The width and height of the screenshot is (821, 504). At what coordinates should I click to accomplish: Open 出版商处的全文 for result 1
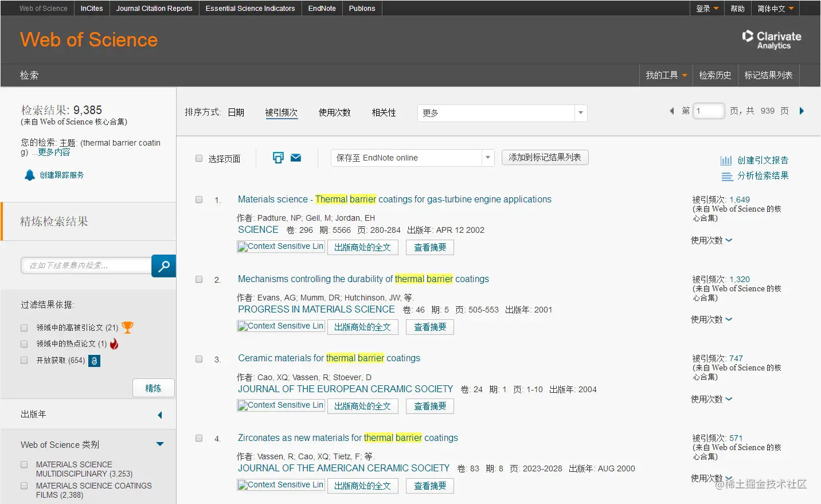(363, 248)
